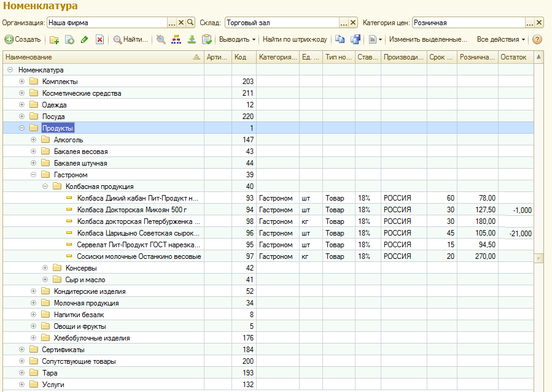Screen dimensions: 552x392
Task: Clear the Категория цен field
Action: [x=539, y=23]
